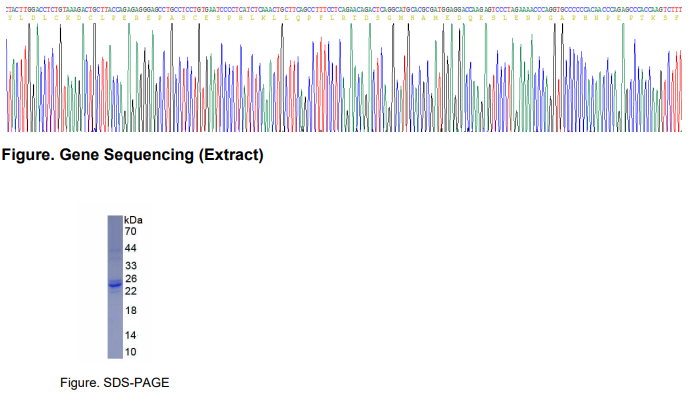The height and width of the screenshot is (396, 689).
Task: Select the 44 kDa marker label
Action: tap(131, 248)
